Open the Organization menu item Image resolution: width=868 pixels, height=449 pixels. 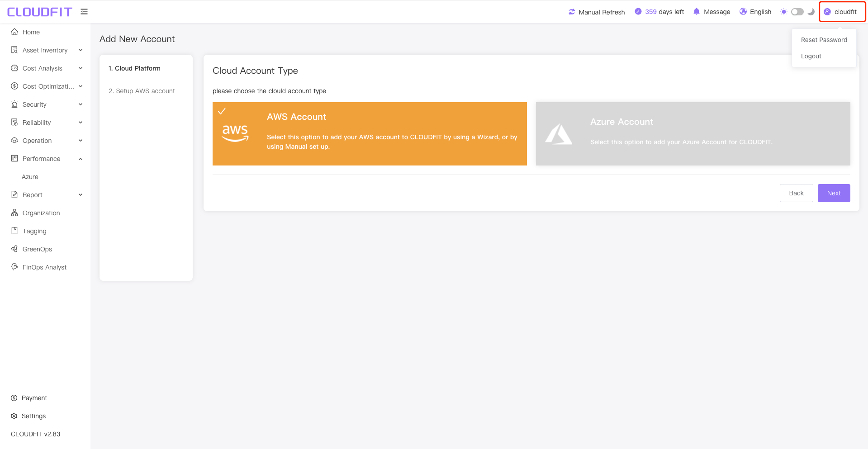pos(45,213)
